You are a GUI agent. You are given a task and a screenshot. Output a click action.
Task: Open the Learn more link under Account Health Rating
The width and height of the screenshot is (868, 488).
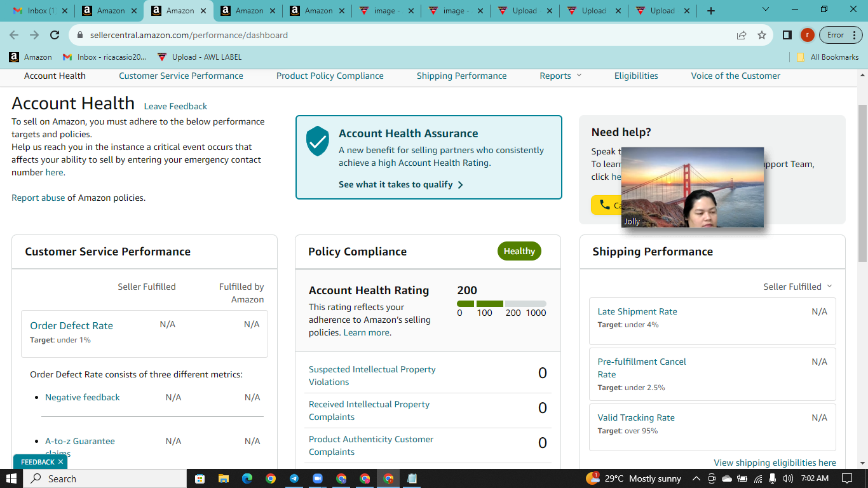pyautogui.click(x=366, y=332)
